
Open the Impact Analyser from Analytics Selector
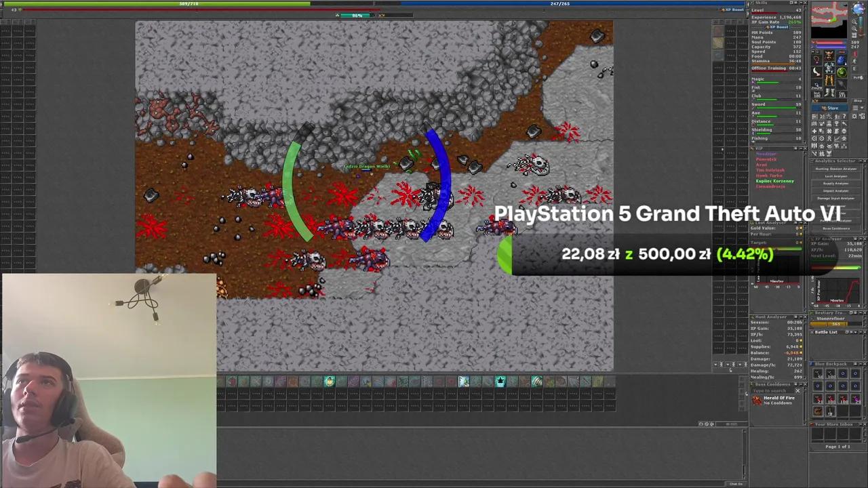pyautogui.click(x=837, y=191)
